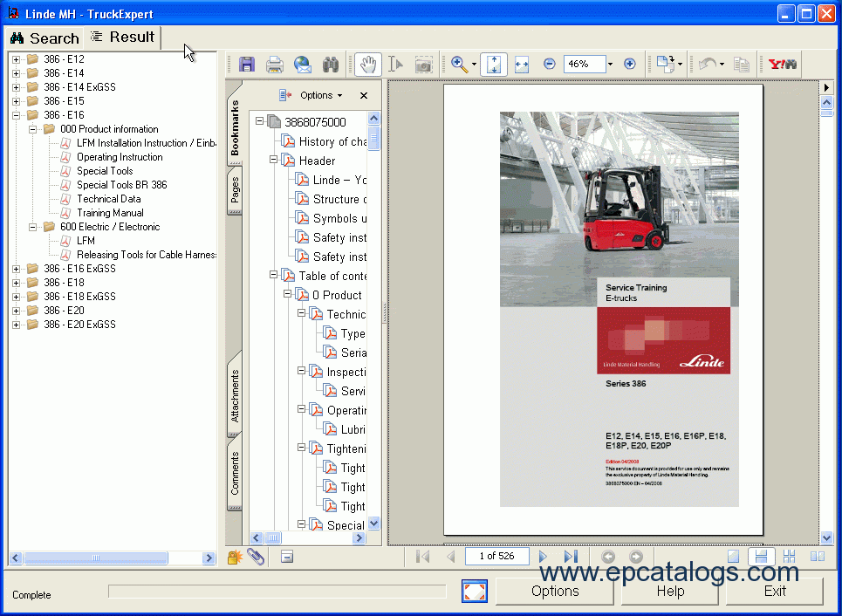Click the security lock icon
Image resolution: width=842 pixels, height=616 pixels.
[x=234, y=557]
